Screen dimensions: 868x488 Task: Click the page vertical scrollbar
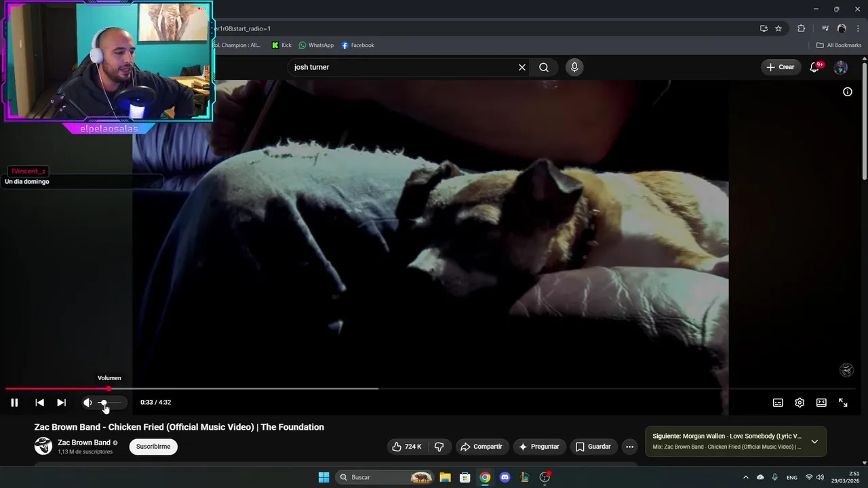point(865,122)
